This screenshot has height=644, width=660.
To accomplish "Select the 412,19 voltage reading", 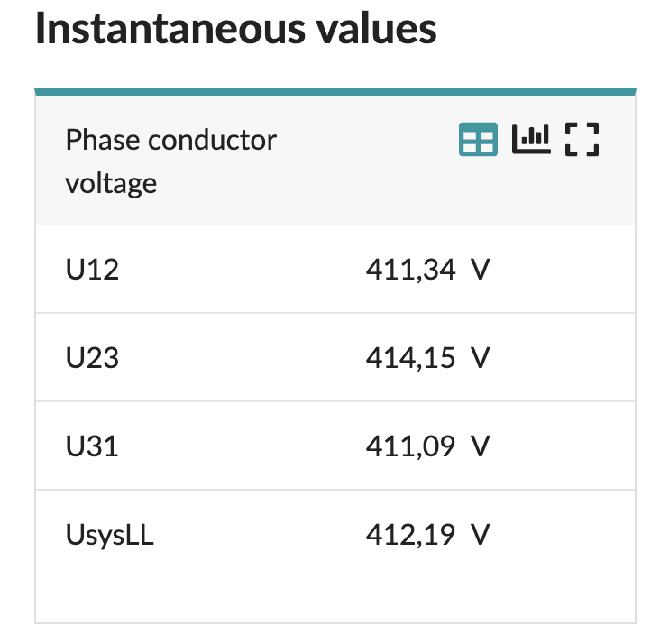I will click(410, 535).
